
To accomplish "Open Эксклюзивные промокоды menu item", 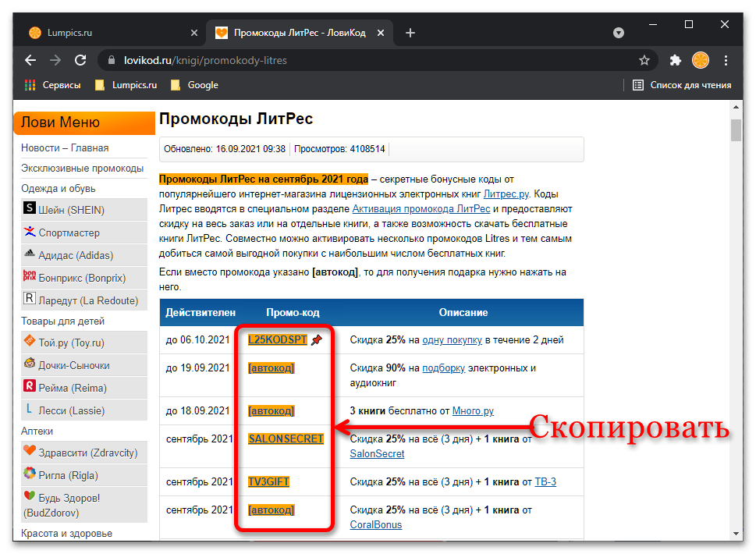I will click(x=83, y=169).
